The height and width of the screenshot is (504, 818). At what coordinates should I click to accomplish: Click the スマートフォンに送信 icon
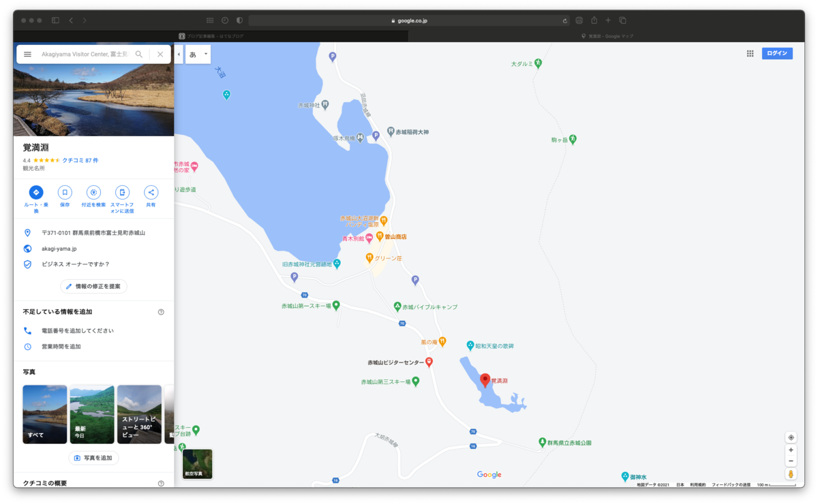coord(122,193)
